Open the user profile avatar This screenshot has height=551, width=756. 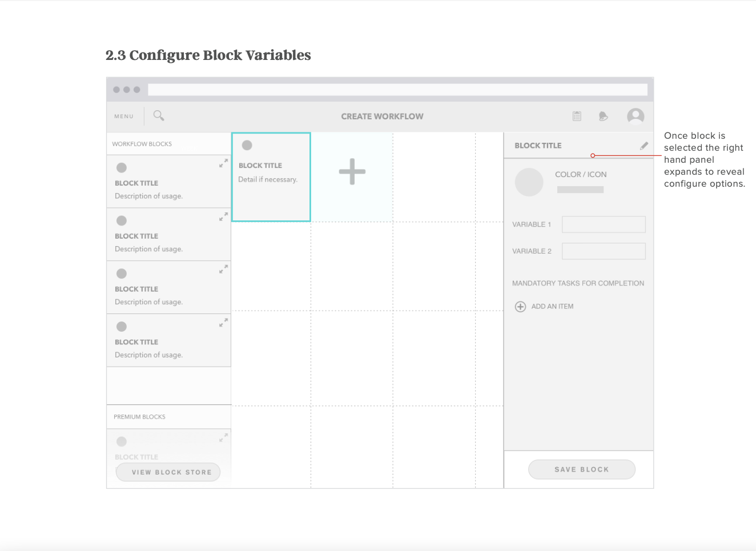click(x=636, y=116)
